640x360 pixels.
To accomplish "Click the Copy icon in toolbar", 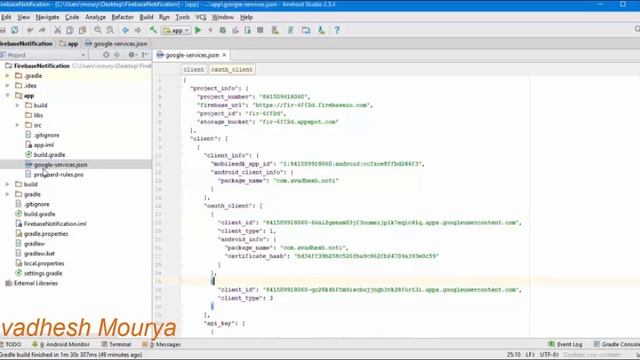I will pos(70,30).
